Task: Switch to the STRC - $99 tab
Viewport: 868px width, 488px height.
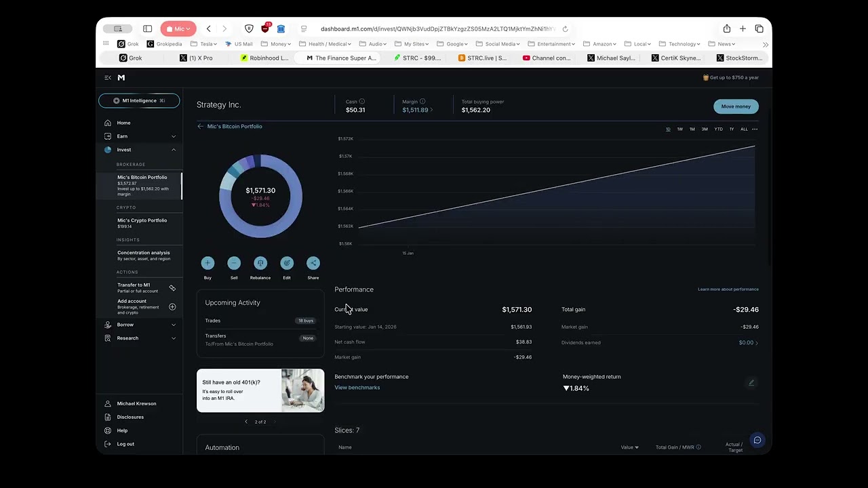Action: point(418,58)
